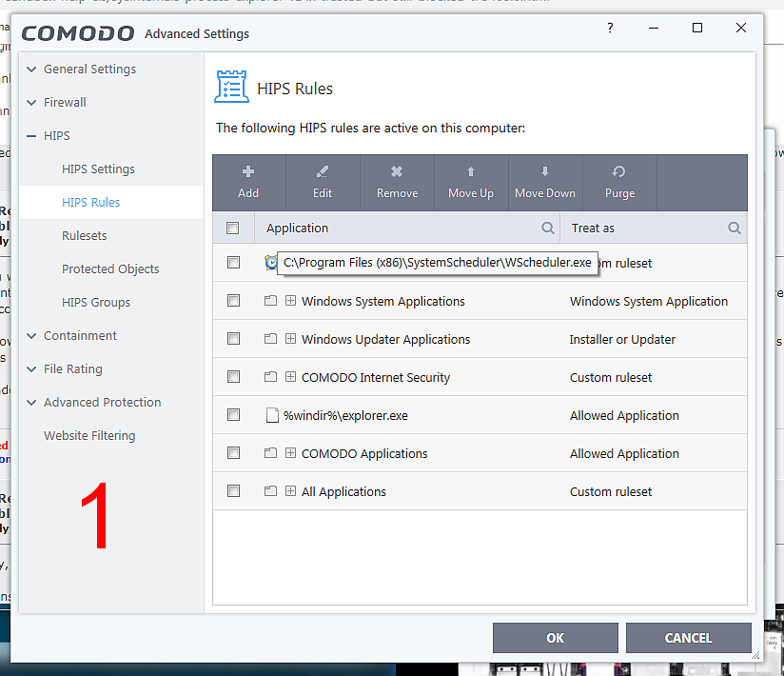The height and width of the screenshot is (676, 784).
Task: Click the Add rule toolbar button
Action: (248, 183)
